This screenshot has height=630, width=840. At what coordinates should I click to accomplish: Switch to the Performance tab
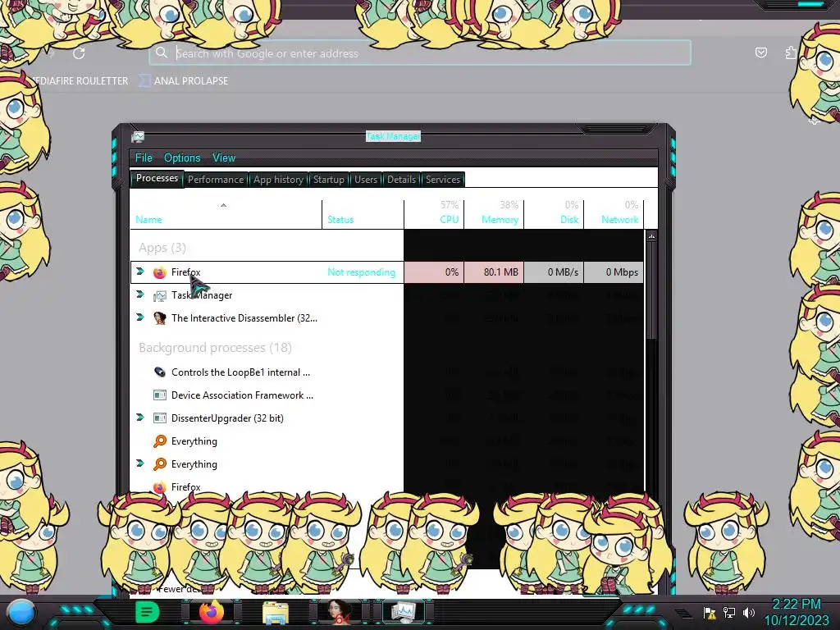(x=216, y=180)
